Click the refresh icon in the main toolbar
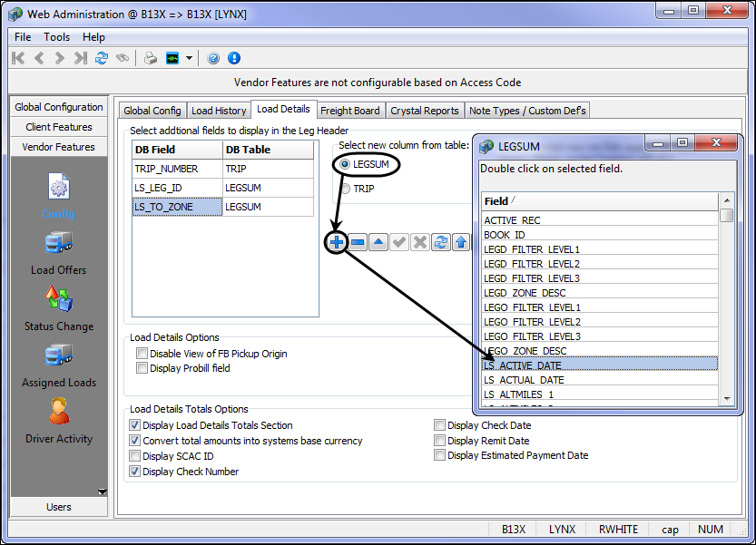The image size is (756, 545). coord(102,58)
